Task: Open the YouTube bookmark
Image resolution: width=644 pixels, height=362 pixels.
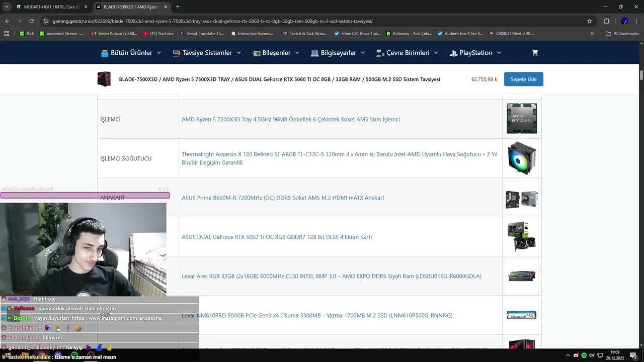Action: coord(158,34)
